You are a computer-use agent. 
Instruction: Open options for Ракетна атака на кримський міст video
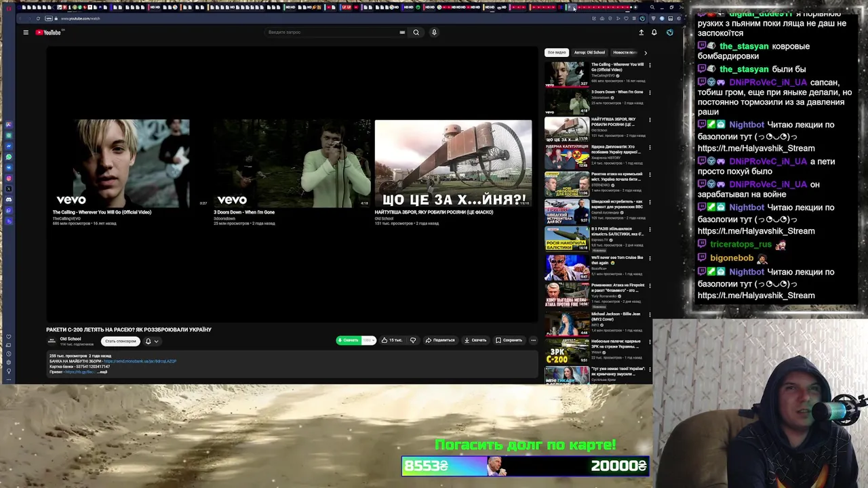point(650,175)
